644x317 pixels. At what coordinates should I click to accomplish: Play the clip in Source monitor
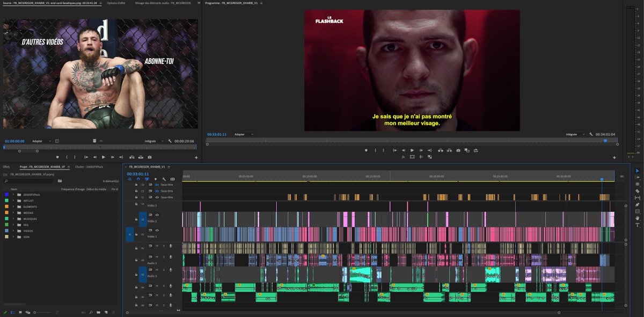[x=104, y=157]
